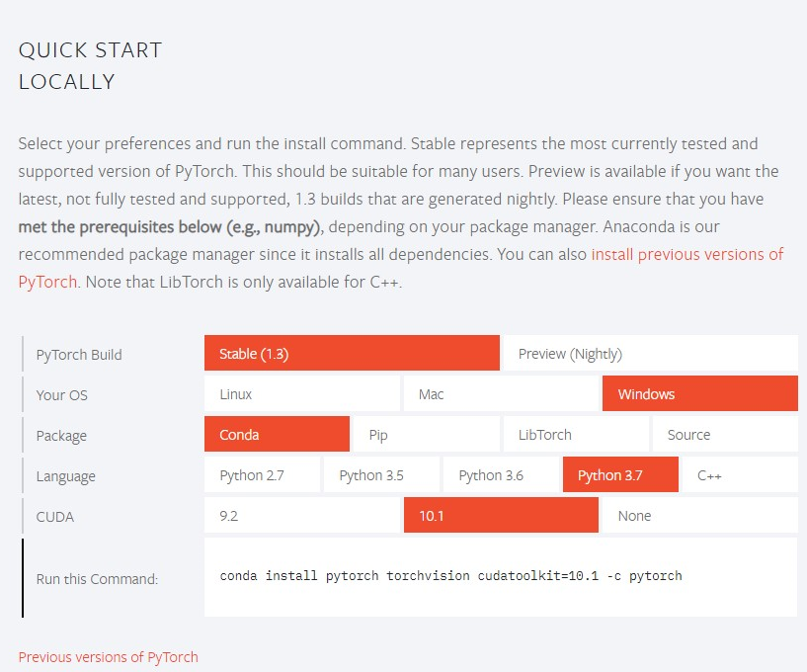The height and width of the screenshot is (672, 807).
Task: Select Python 3.7 language option
Action: point(620,475)
